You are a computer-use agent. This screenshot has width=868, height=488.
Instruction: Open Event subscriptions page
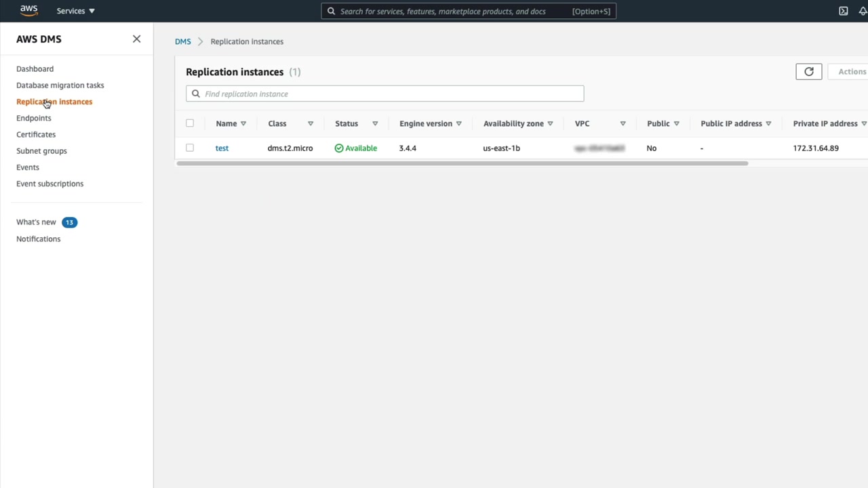click(x=50, y=184)
